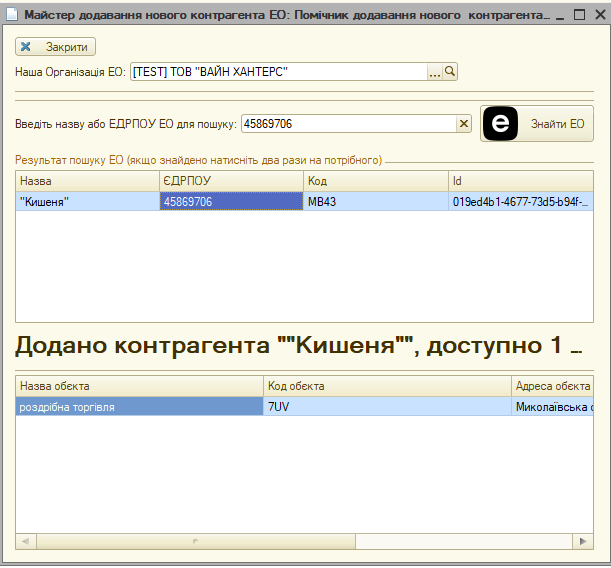Click the black 'e' logo icon
Image resolution: width=611 pixels, height=568 pixels.
point(500,123)
